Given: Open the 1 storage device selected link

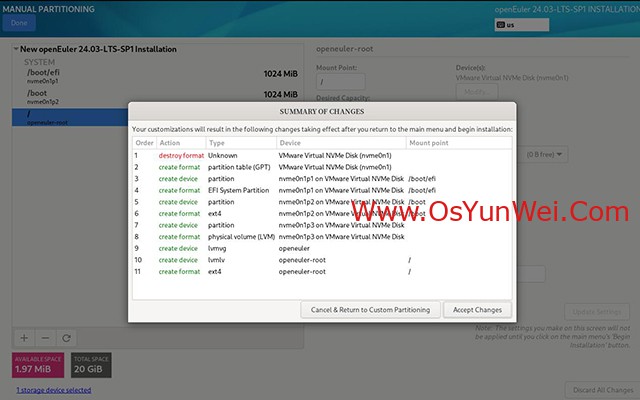Looking at the screenshot, I should coord(53,390).
